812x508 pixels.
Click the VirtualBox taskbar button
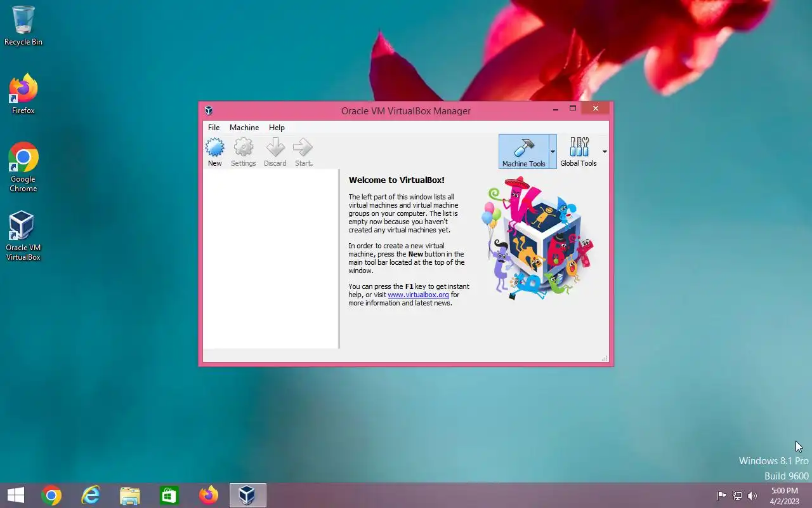click(247, 495)
